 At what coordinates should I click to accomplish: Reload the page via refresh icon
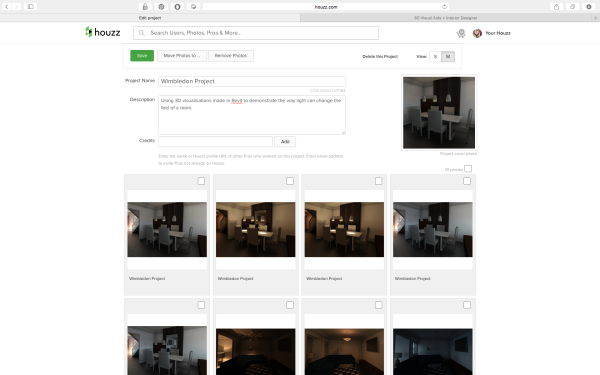(444, 7)
